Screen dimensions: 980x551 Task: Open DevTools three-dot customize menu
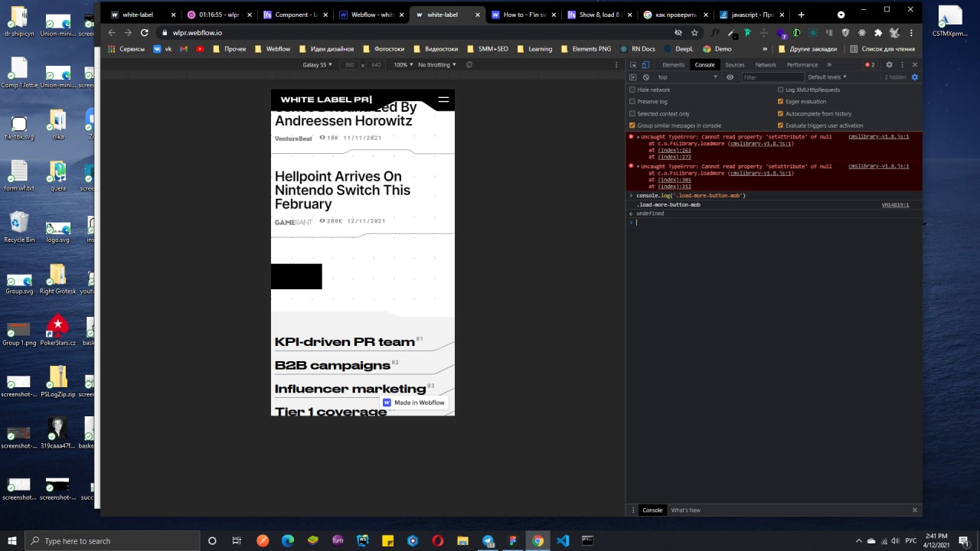tap(901, 65)
